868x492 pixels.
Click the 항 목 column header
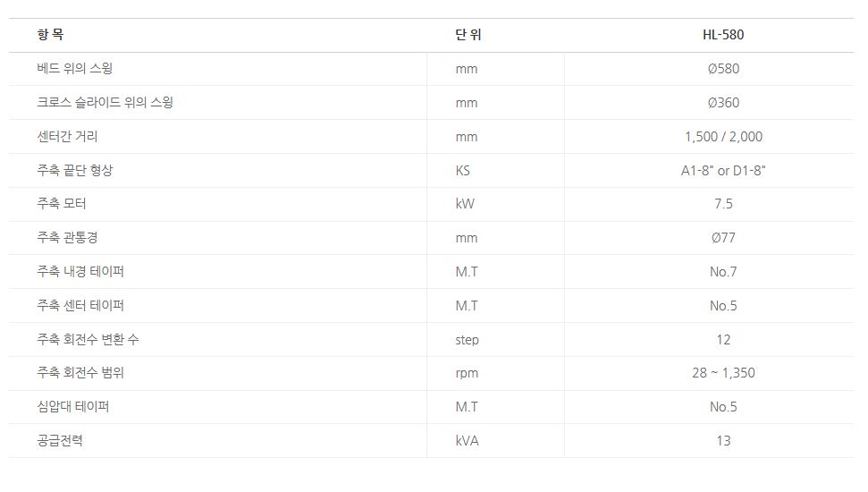pos(50,35)
